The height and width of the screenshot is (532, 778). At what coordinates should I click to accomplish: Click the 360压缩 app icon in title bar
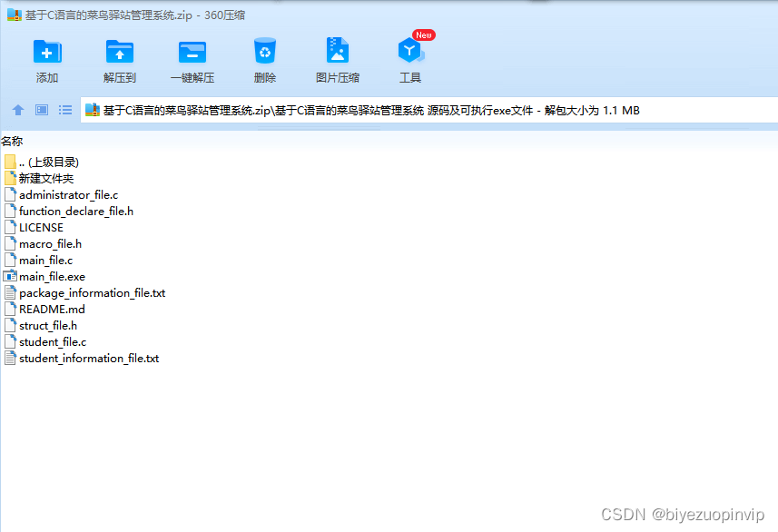[x=15, y=15]
